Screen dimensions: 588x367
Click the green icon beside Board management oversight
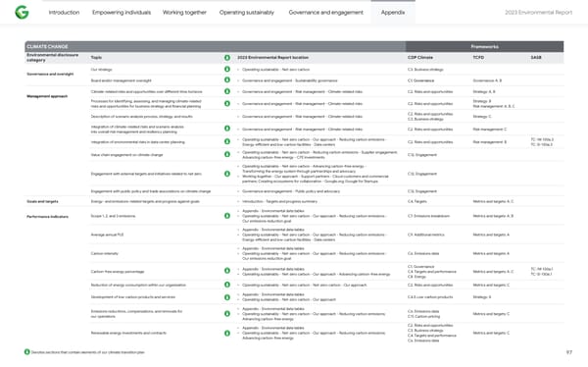[x=227, y=80]
